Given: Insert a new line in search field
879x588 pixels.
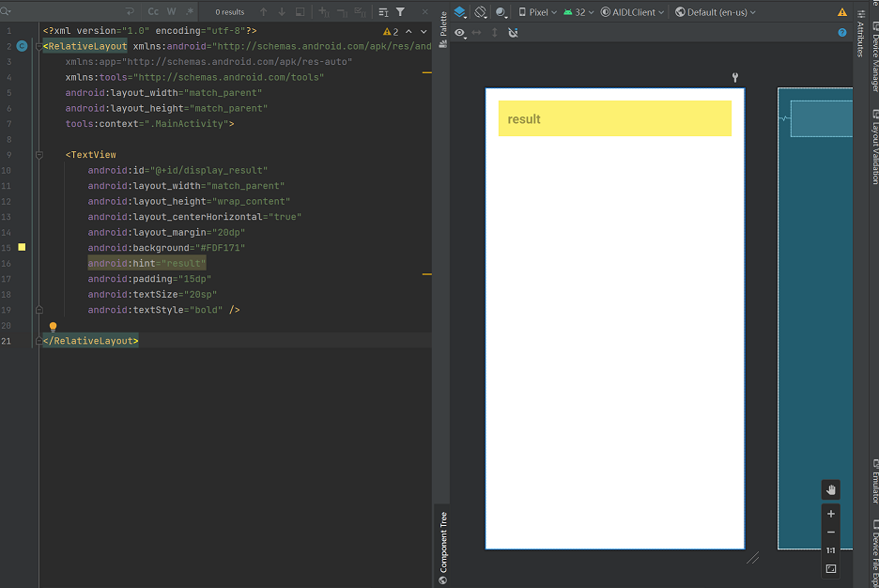Looking at the screenshot, I should [130, 12].
